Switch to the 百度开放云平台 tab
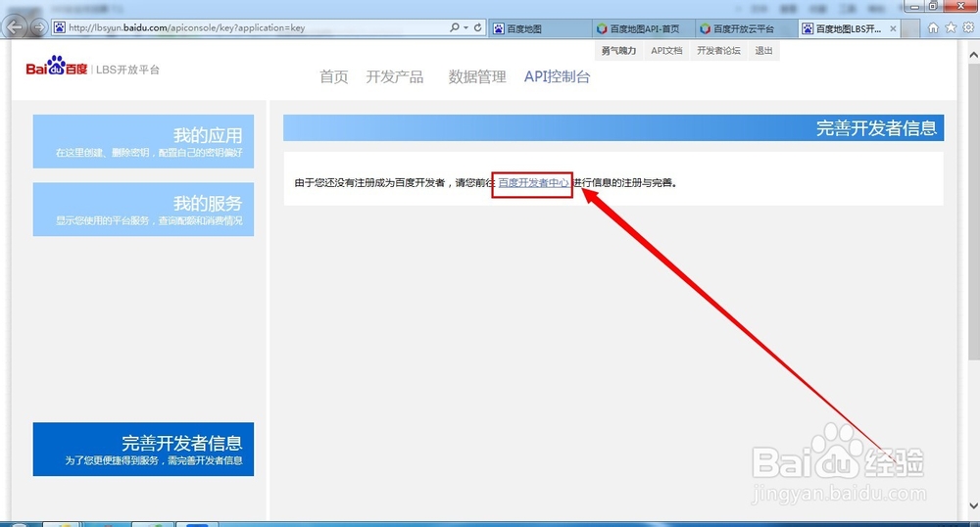This screenshot has height=527, width=980. (x=746, y=28)
